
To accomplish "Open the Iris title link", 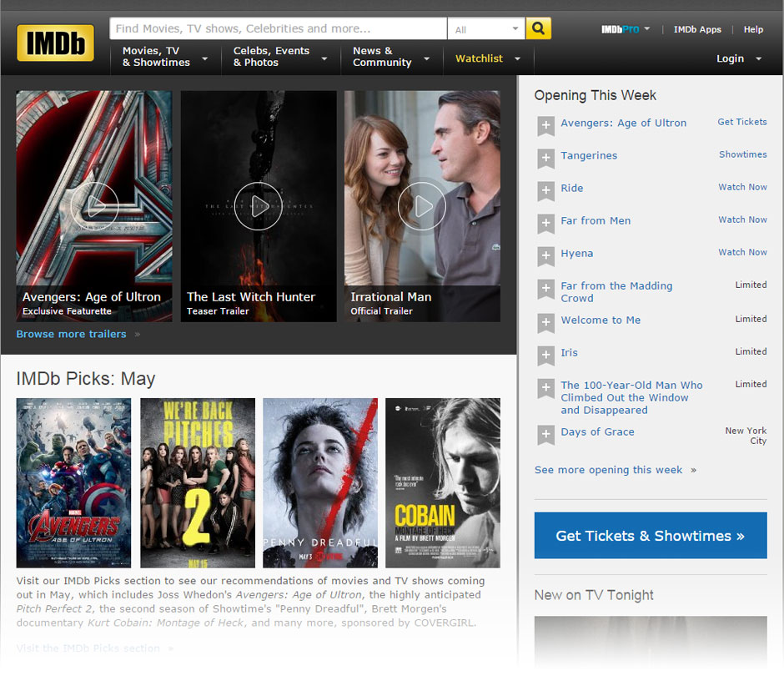I will point(569,352).
